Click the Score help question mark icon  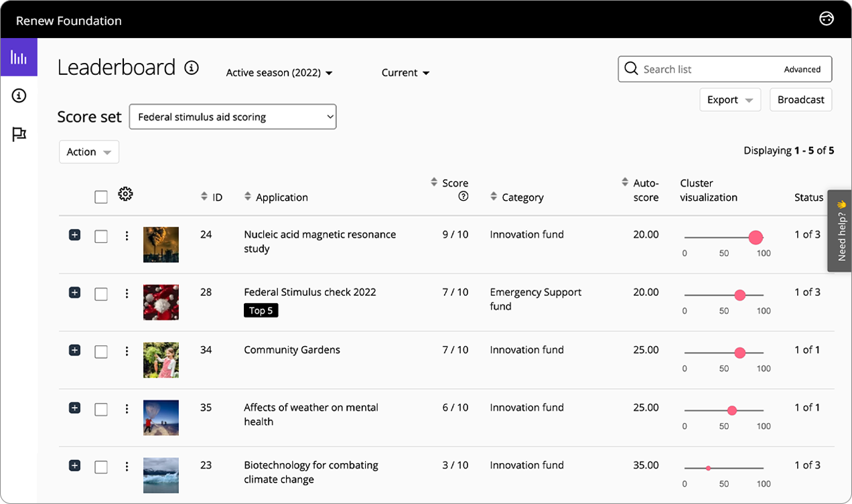[463, 196]
